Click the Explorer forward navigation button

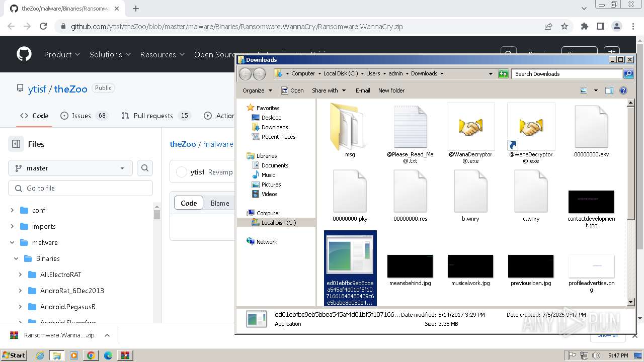[x=259, y=74]
